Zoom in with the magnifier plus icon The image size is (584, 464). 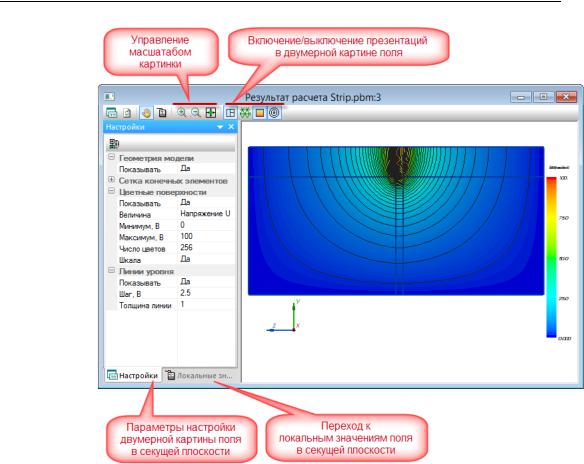point(181,112)
